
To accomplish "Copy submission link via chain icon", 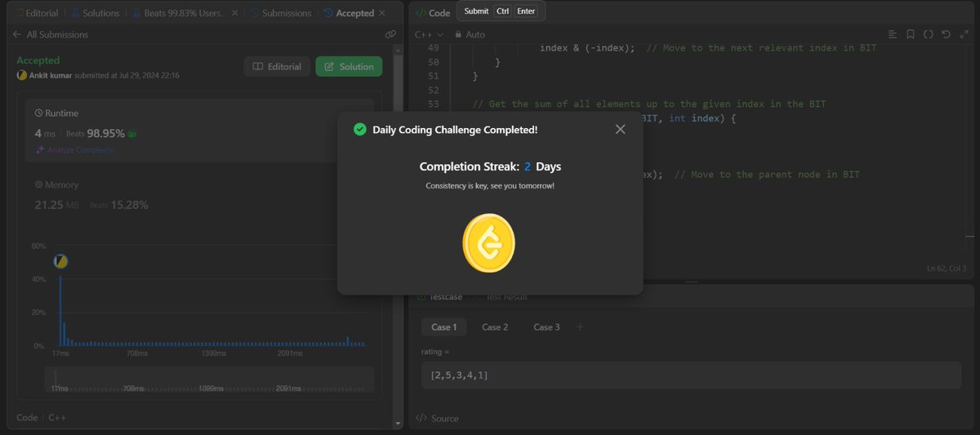I will tap(390, 34).
